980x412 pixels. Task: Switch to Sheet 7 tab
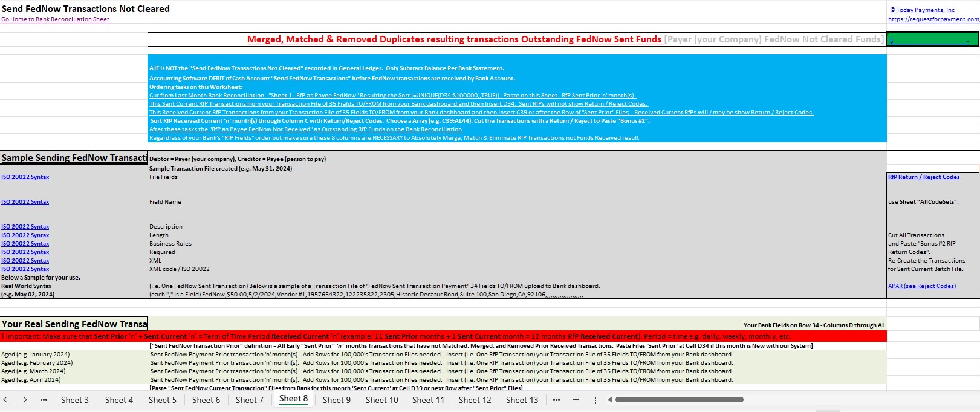click(x=250, y=400)
